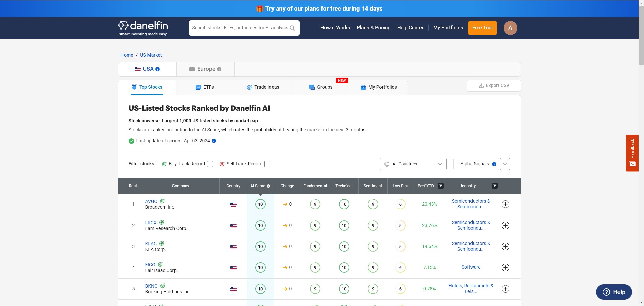Add LRCX to portfolio with plus icon
Viewport: 644px width, 306px height.
505,226
